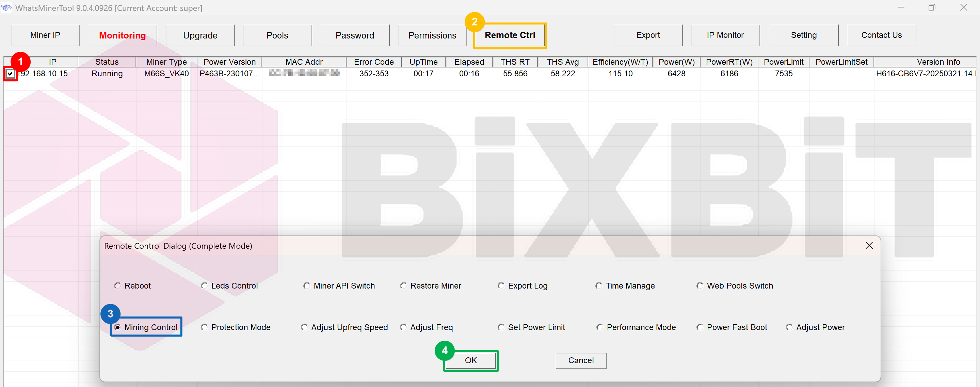The height and width of the screenshot is (387, 980).
Task: Click the THS Avg column header
Action: (x=563, y=62)
